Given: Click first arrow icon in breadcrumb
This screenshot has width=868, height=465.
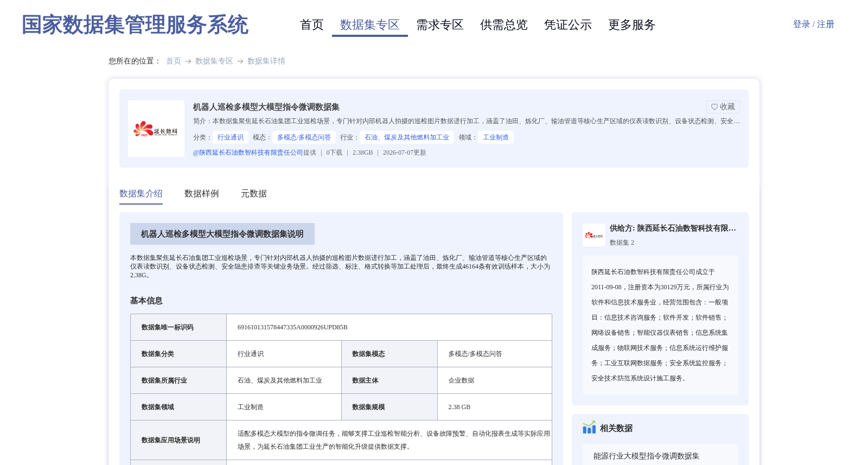Looking at the screenshot, I should (188, 61).
